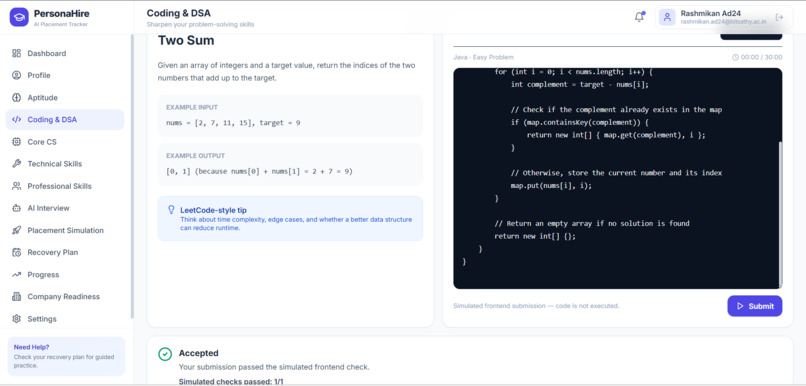Viewport: 806px width, 386px height.
Task: Click the Aptitude brain icon
Action: tap(16, 98)
